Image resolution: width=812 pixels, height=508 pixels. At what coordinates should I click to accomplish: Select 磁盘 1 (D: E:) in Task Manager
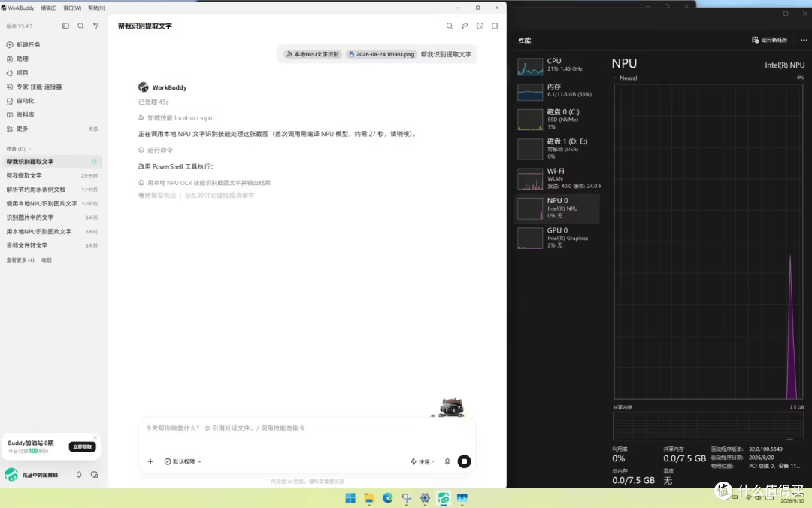click(558, 149)
